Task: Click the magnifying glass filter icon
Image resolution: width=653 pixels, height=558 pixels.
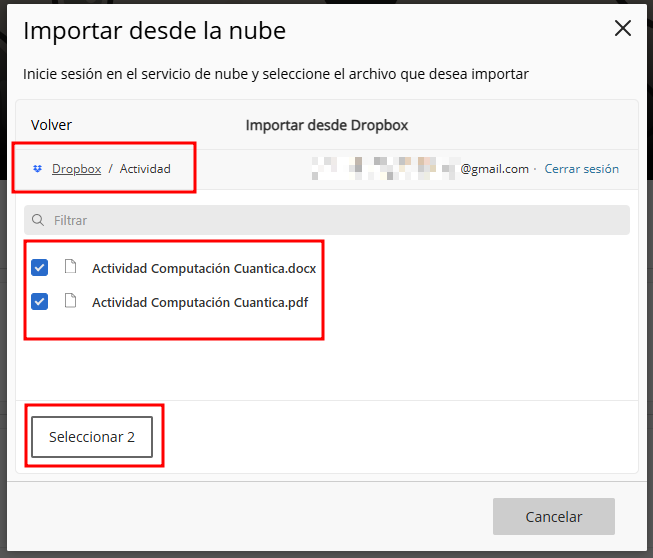Action: point(38,220)
